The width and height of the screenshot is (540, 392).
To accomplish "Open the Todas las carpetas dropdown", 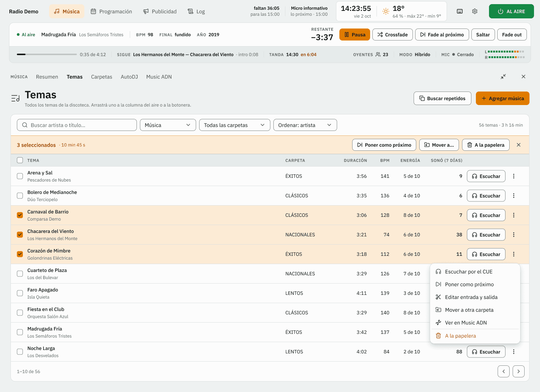I will click(x=235, y=125).
